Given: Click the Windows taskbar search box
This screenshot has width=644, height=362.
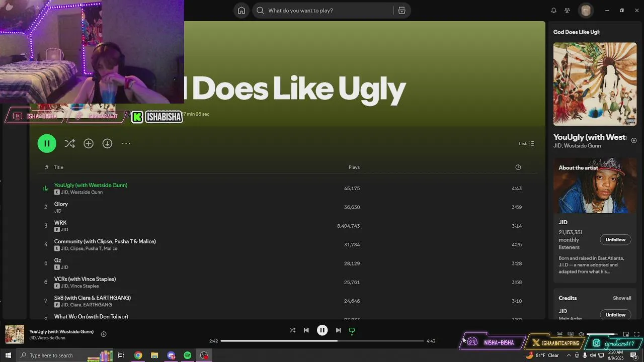Looking at the screenshot, I should (64, 355).
